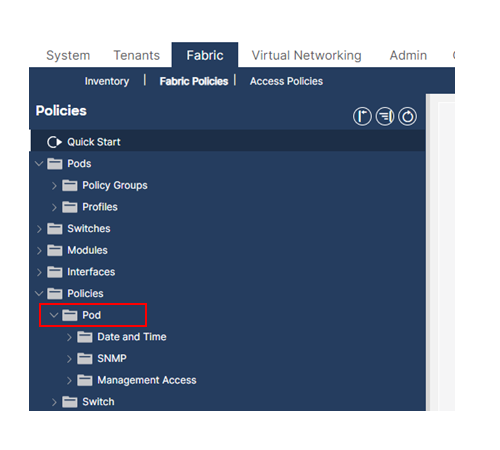Click the refresh icon in Policies header
Screen dimensions: 500x450
[407, 116]
